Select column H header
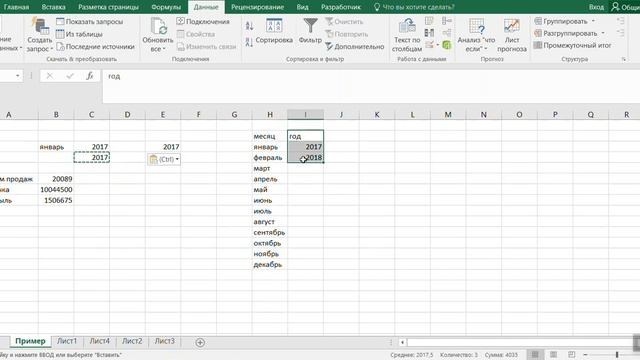The image size is (640, 360). (x=270, y=115)
